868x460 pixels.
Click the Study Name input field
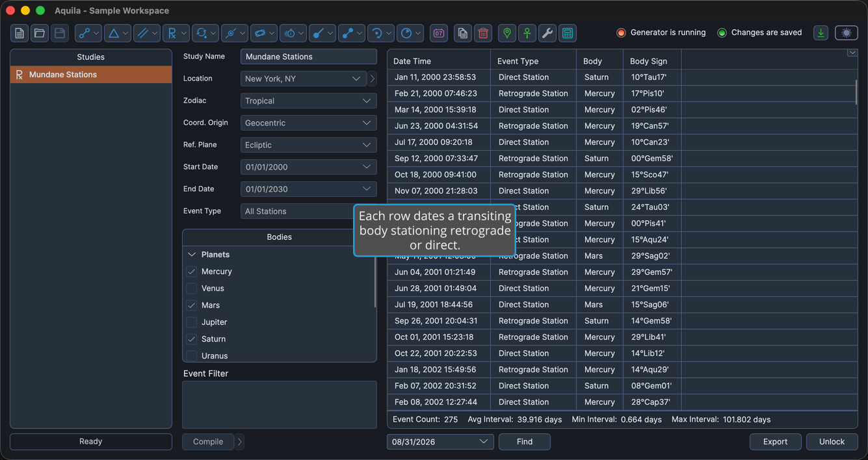[x=309, y=57]
